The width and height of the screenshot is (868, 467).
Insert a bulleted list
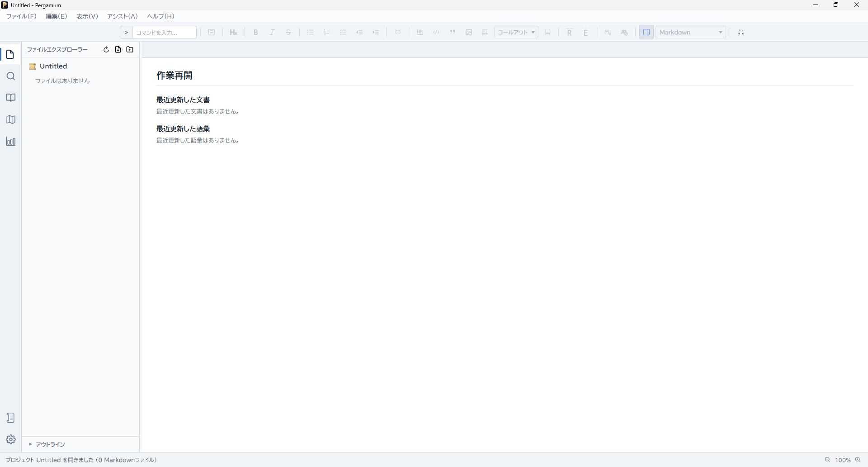tap(311, 32)
